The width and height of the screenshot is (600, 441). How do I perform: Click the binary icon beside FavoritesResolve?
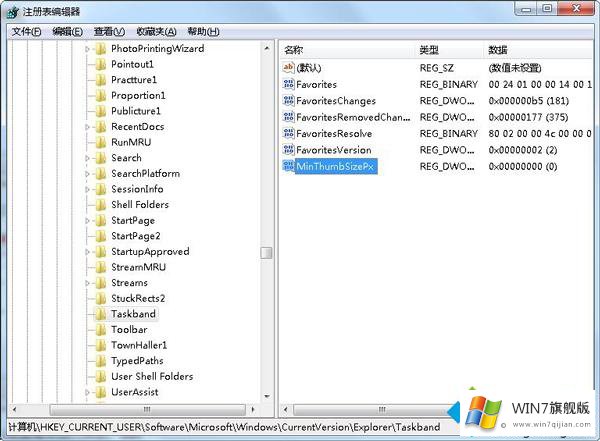point(288,134)
